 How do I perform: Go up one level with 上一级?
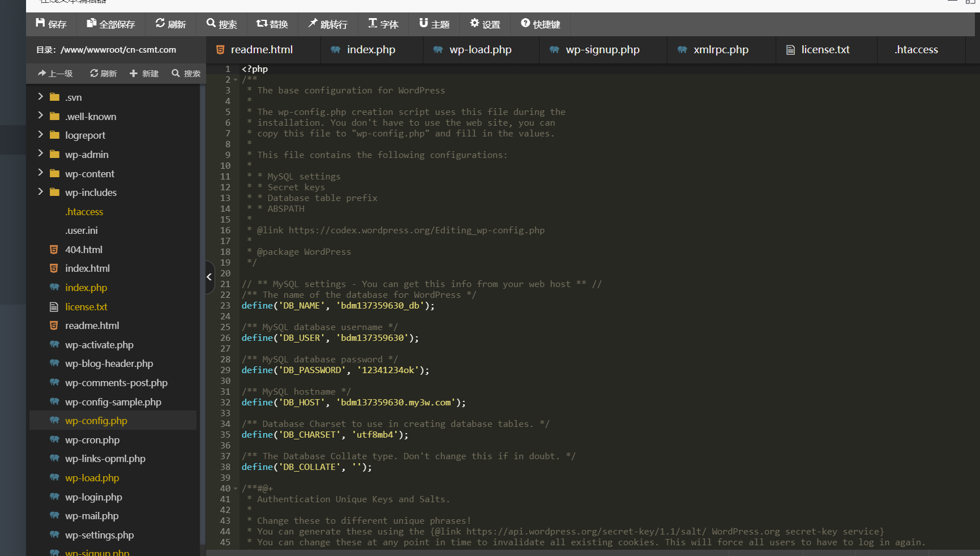pyautogui.click(x=55, y=74)
